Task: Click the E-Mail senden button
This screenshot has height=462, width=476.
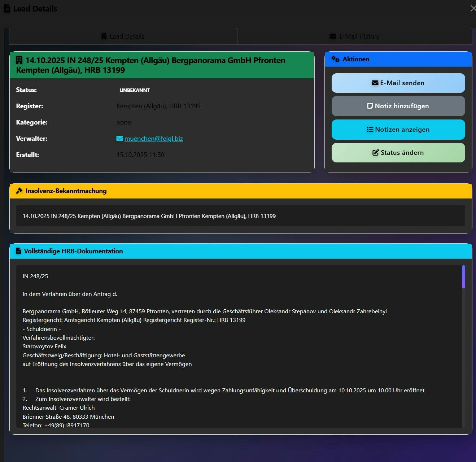Action: point(398,83)
